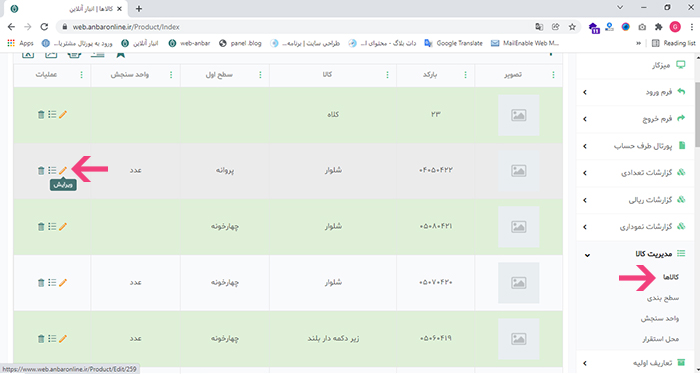
Task: Open column menu for تصویر header
Action: coord(554,75)
